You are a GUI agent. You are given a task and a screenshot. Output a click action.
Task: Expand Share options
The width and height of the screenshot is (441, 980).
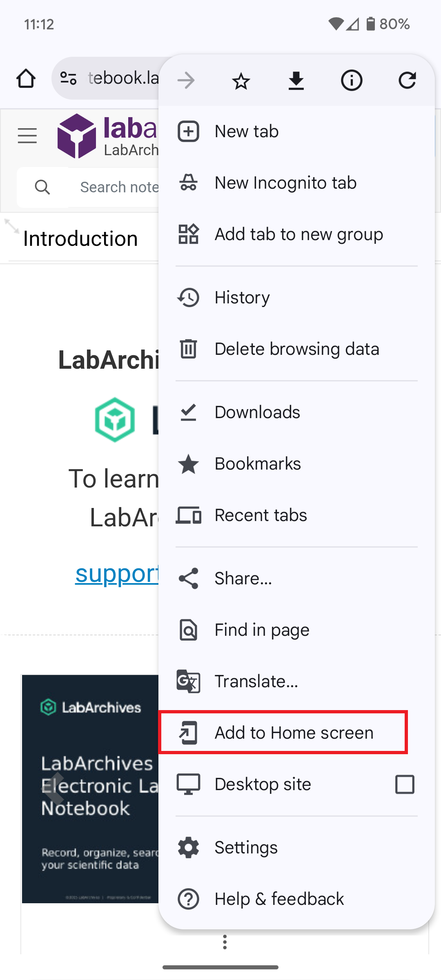tap(243, 578)
